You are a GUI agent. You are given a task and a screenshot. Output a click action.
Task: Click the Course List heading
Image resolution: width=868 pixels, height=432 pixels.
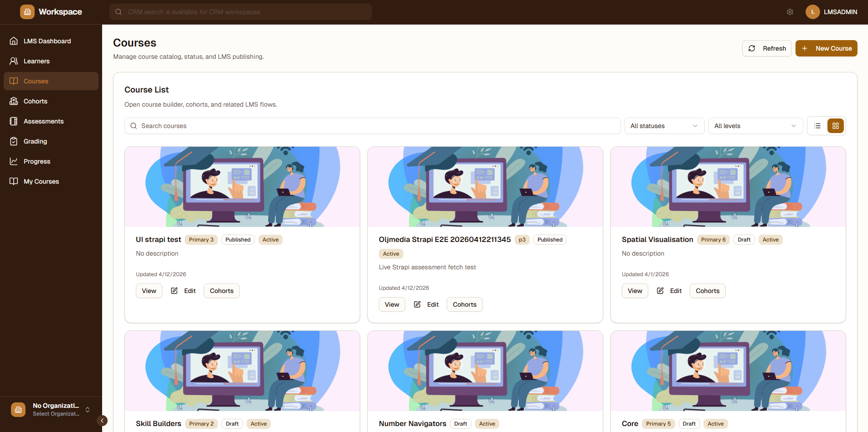click(x=147, y=90)
